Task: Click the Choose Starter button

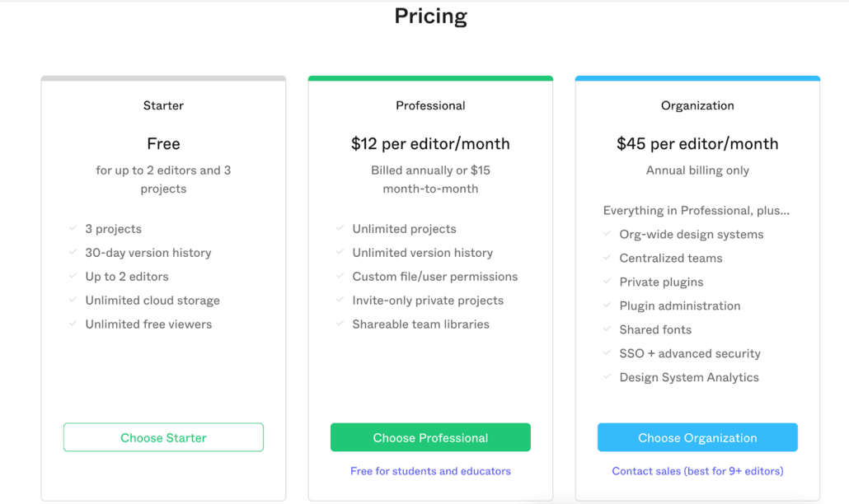Action: coord(163,437)
